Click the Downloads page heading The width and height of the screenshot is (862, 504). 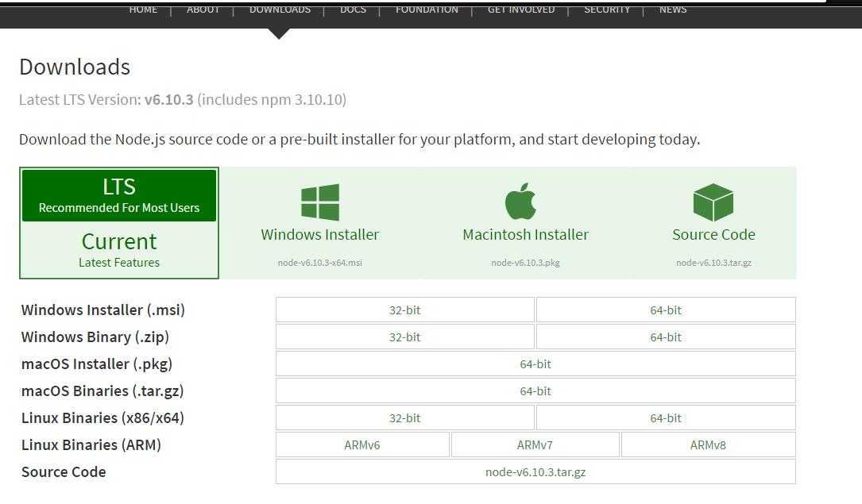pos(75,67)
